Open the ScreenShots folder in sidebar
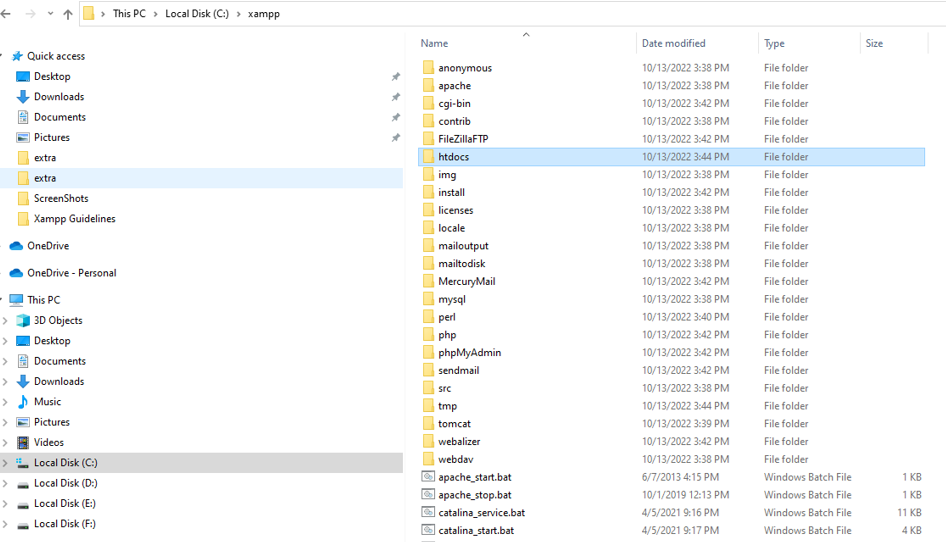This screenshot has width=946, height=542. pyautogui.click(x=60, y=199)
